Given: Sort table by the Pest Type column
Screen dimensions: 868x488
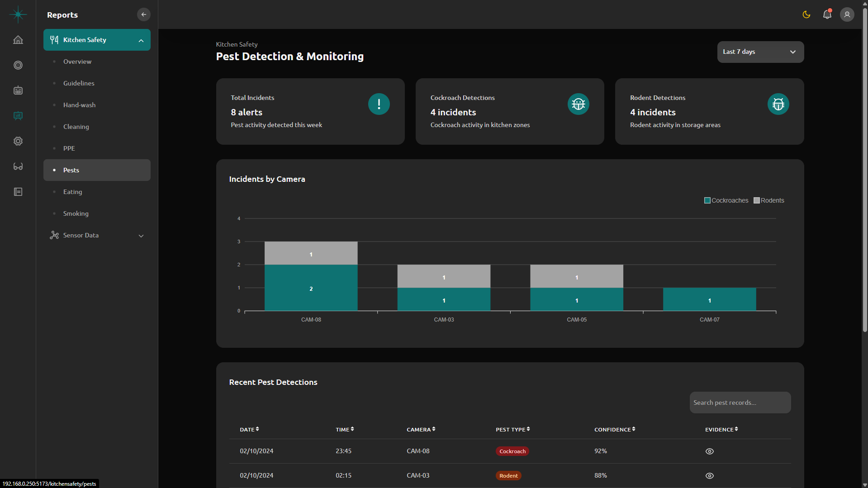Looking at the screenshot, I should 512,429.
